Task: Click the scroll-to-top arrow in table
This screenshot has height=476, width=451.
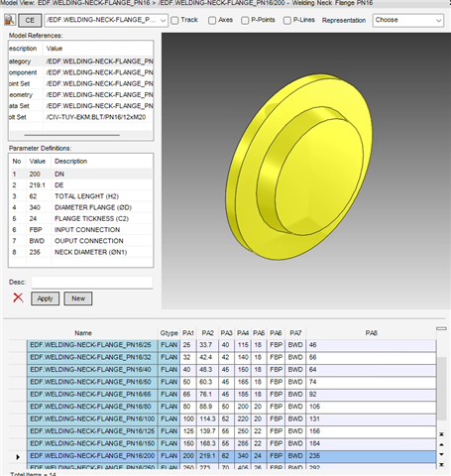Action: click(441, 434)
